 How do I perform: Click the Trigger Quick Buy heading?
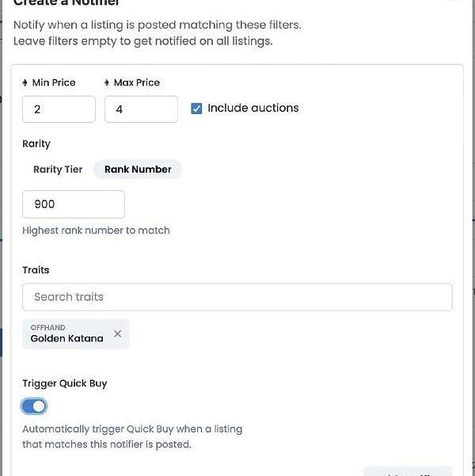65,383
